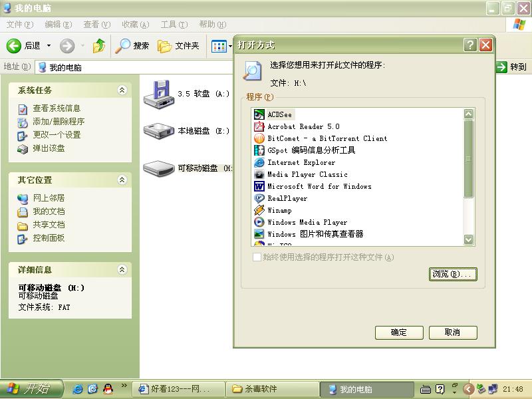This screenshot has width=532, height=399.
Task: Select Acrobat Reader 5.0 program icon
Action: [x=259, y=126]
